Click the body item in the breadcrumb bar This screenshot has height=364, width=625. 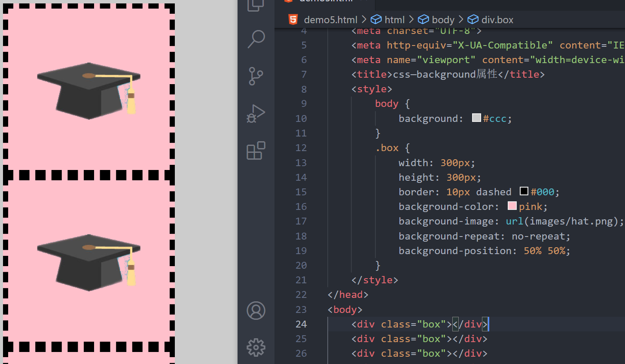[x=442, y=19]
